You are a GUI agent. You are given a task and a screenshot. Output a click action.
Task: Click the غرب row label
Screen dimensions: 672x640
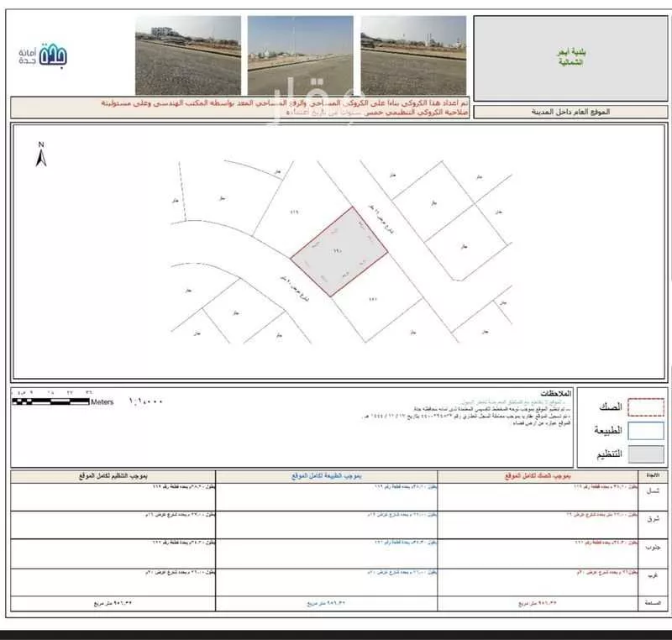click(653, 576)
